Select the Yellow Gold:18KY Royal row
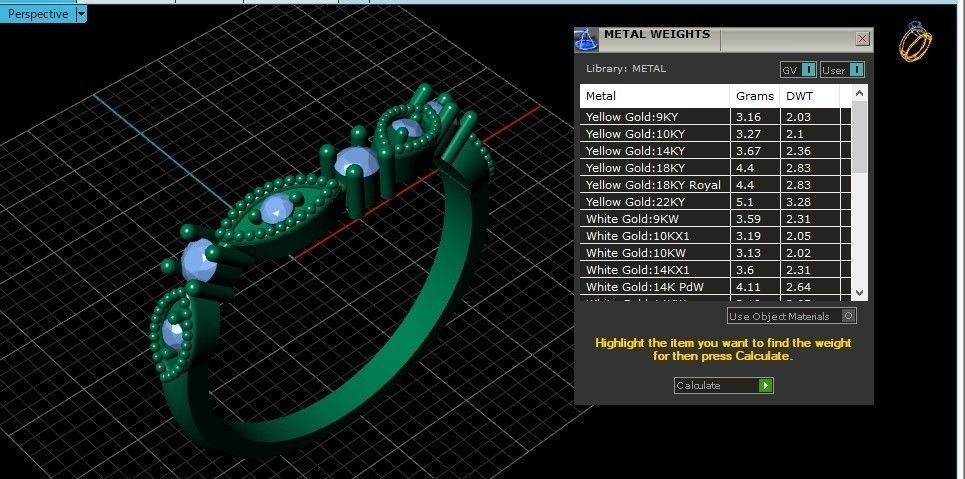The height and width of the screenshot is (479, 965). [715, 185]
